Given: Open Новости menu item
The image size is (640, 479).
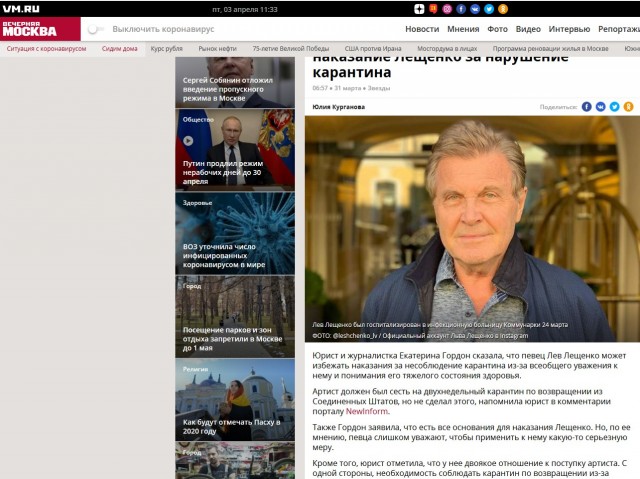Looking at the screenshot, I should click(422, 29).
